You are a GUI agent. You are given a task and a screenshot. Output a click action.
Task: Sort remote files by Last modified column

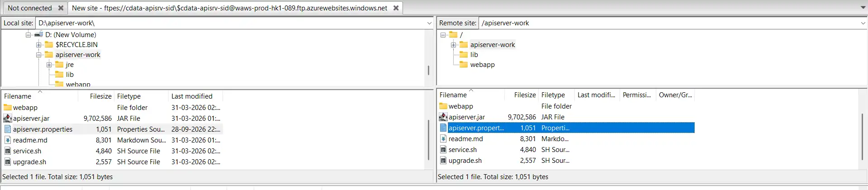click(x=597, y=95)
